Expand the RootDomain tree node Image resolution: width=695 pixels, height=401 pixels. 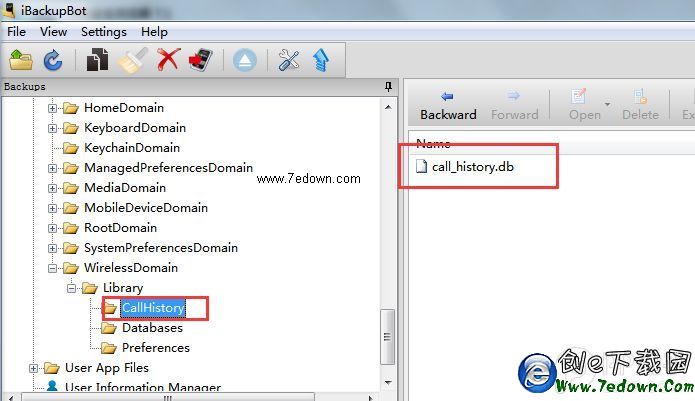click(52, 228)
